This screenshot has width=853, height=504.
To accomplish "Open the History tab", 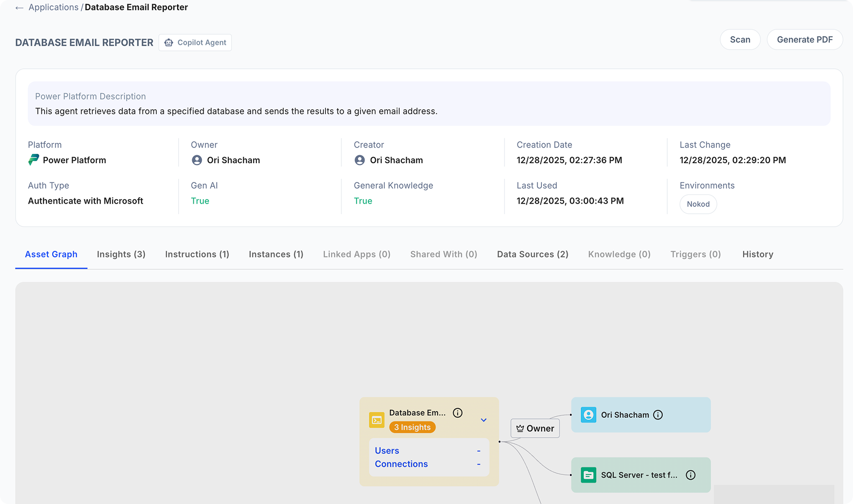I will (758, 254).
